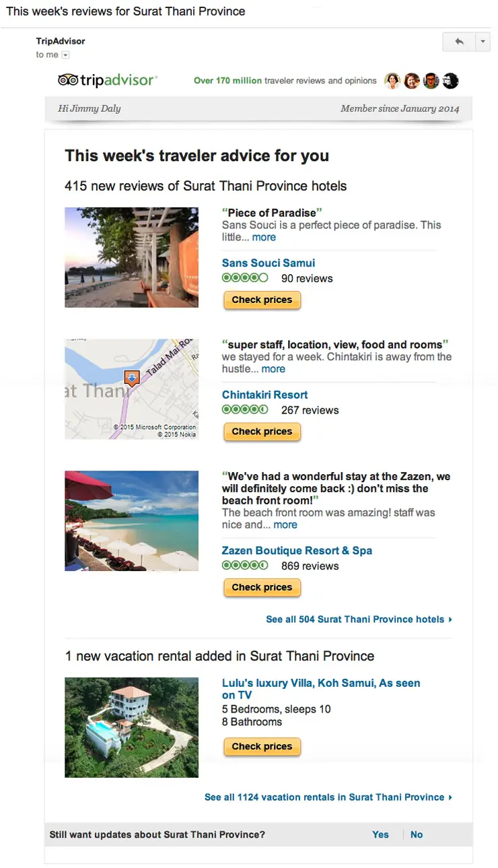This screenshot has height=868, width=498.
Task: Check prices for Lulu's luxury Villa
Action: click(x=262, y=746)
